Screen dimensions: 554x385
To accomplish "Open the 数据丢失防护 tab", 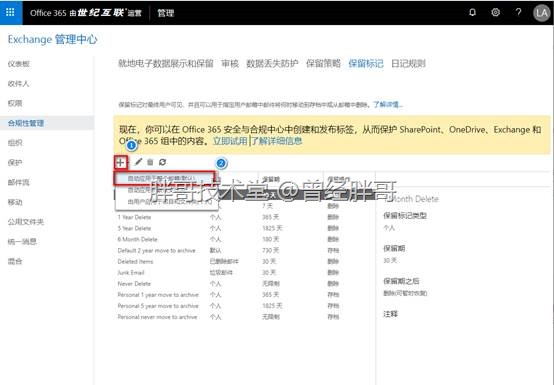I will click(x=272, y=64).
